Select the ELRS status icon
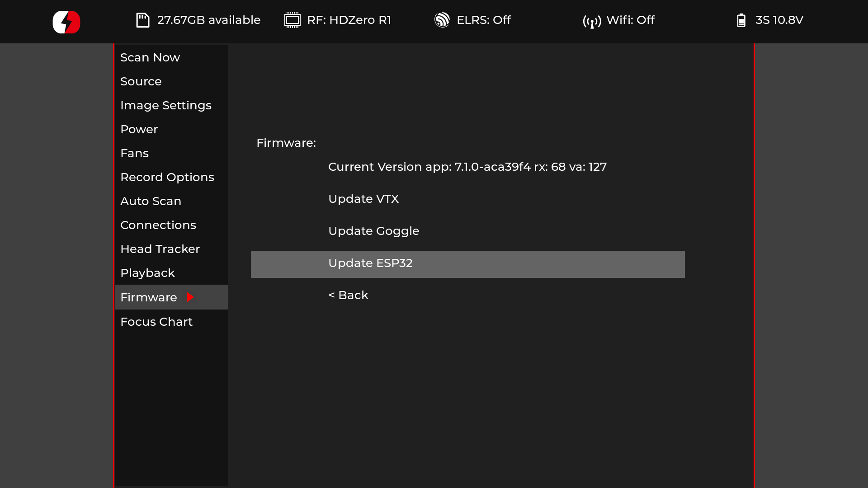The height and width of the screenshot is (488, 868). click(442, 20)
